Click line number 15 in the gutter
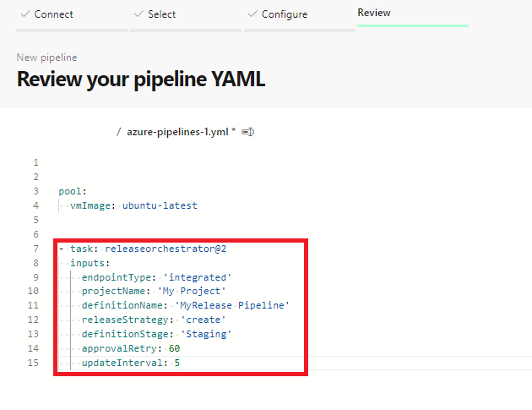 click(x=34, y=364)
